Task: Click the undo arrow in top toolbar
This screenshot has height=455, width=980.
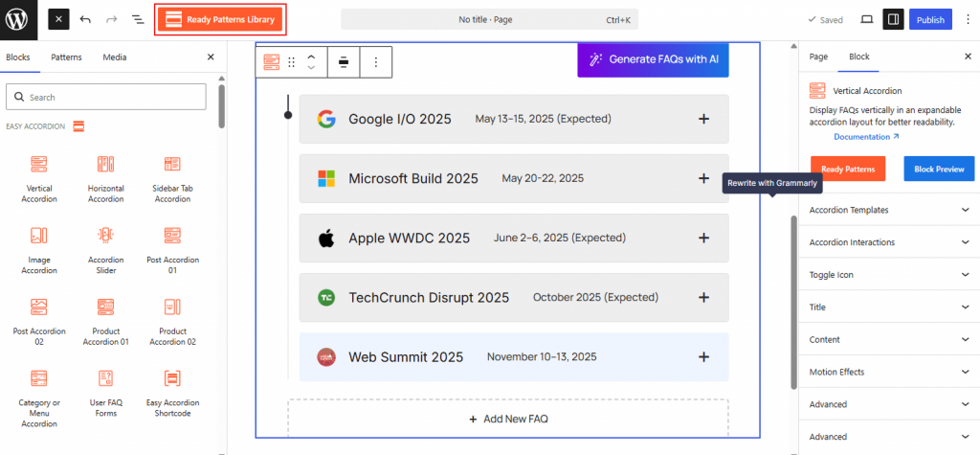Action: point(86,19)
